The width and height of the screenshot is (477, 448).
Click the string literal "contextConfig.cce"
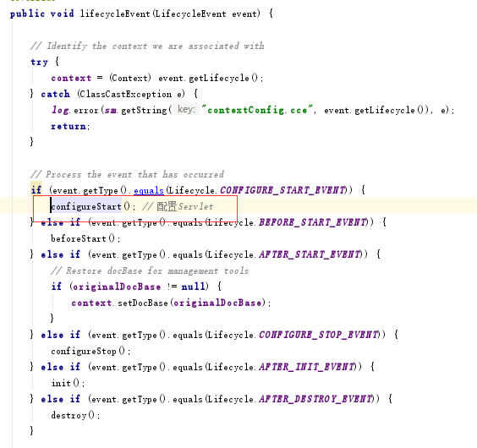tap(257, 110)
